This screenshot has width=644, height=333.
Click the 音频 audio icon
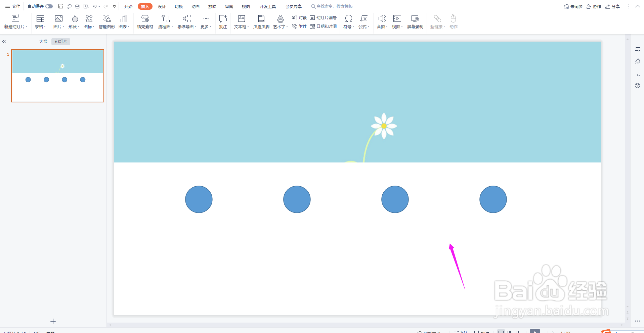click(x=382, y=18)
